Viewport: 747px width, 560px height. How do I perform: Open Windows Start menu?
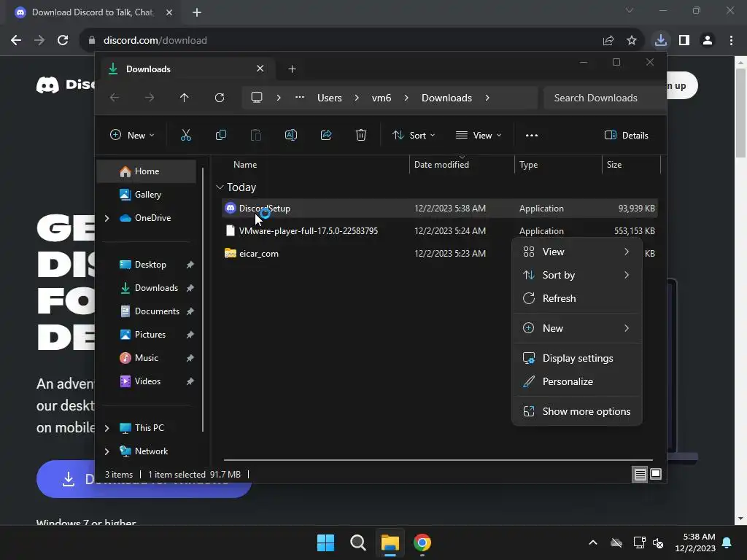tap(326, 542)
